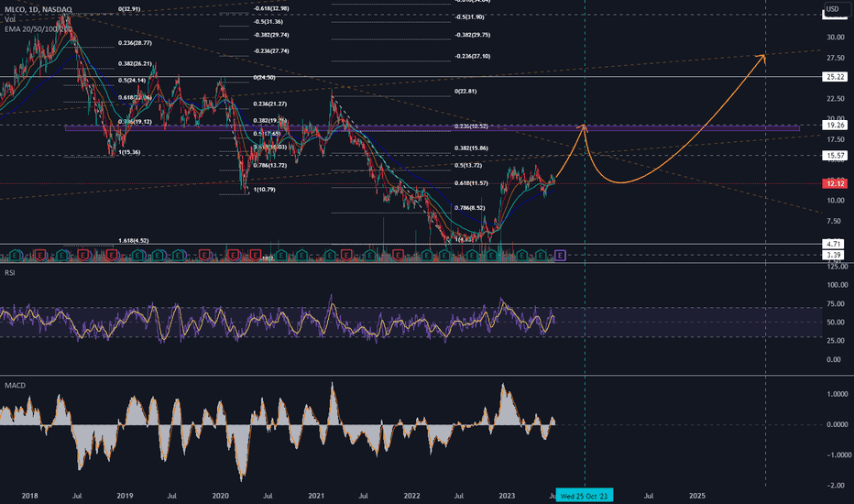Click the -0.5(31.36) Fibonacci label

point(268,22)
